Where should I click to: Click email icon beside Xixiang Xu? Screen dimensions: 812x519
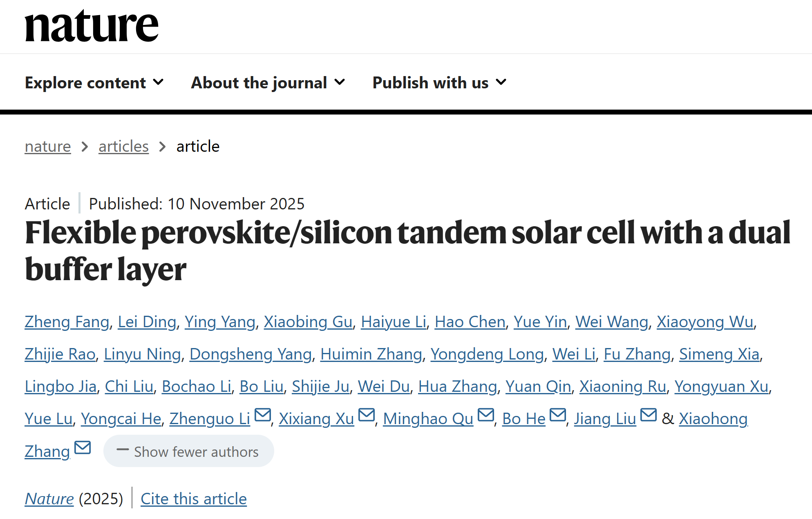point(367,415)
